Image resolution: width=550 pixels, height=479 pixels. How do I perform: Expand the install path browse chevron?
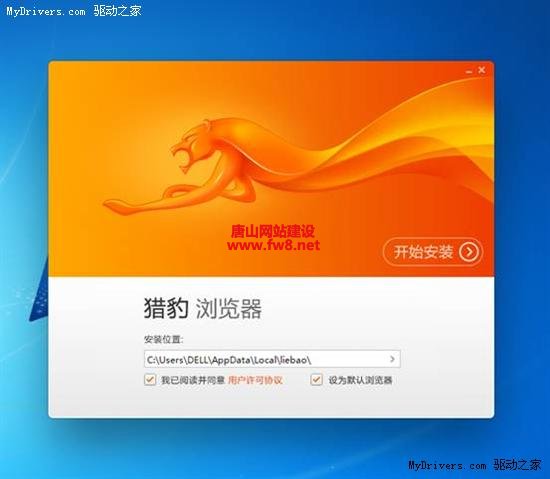point(392,359)
